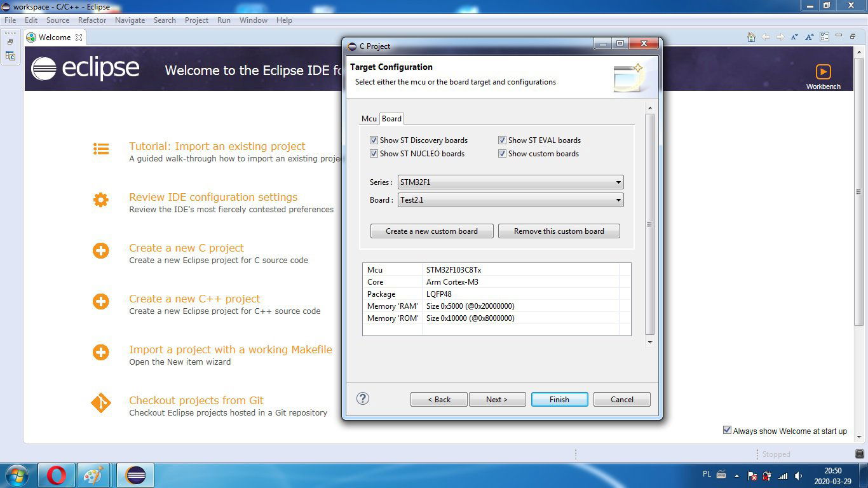Viewport: 868px width, 488px height.
Task: Click the Next > button
Action: pyautogui.click(x=497, y=399)
